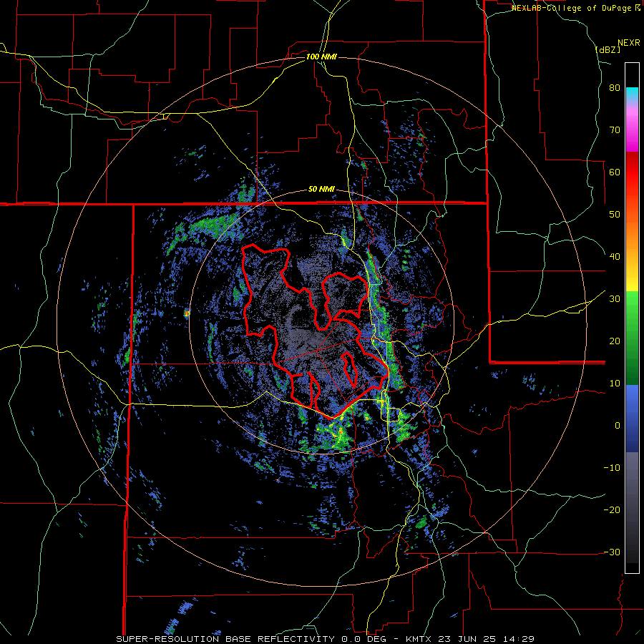Click the "50 NMI" range ring label
644x644 pixels.
pos(321,190)
